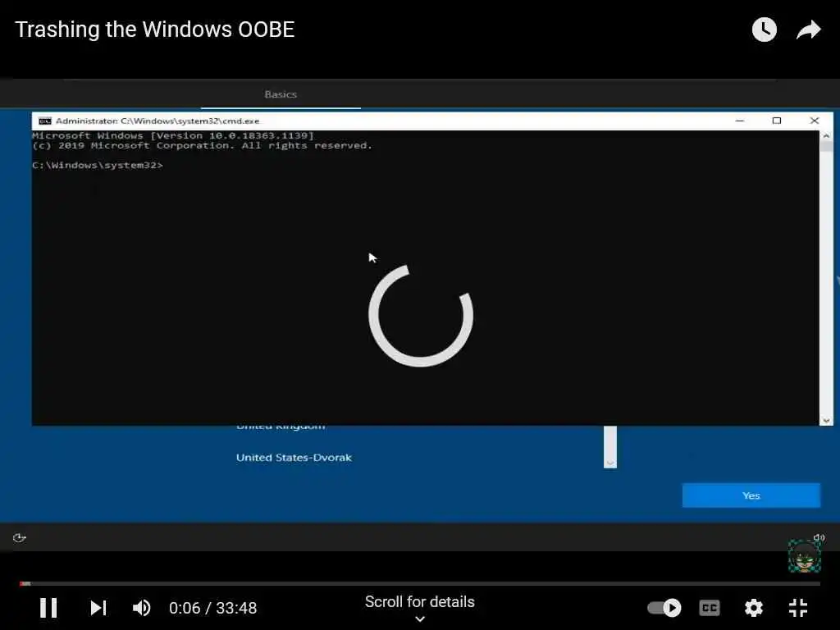Image resolution: width=840 pixels, height=630 pixels.
Task: Share this video
Action: (x=808, y=30)
